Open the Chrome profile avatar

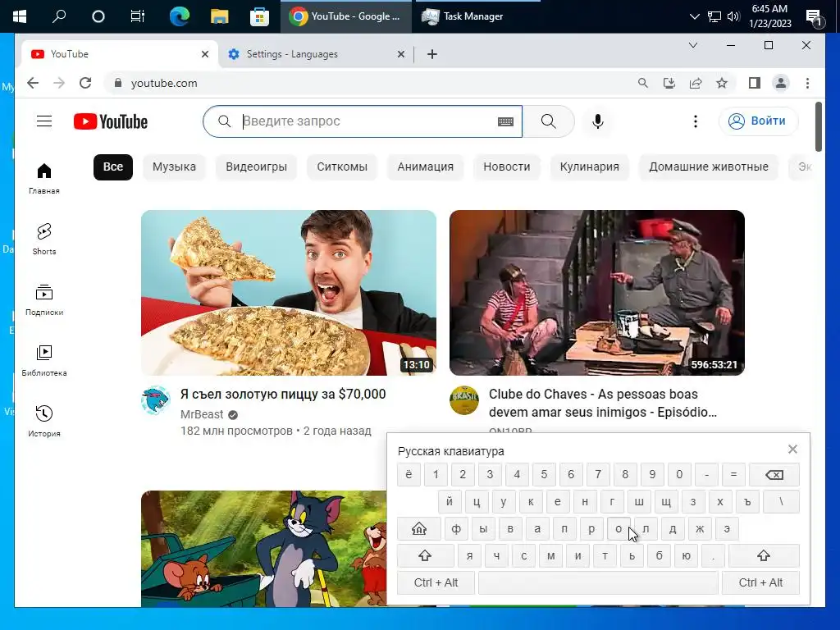pos(781,83)
